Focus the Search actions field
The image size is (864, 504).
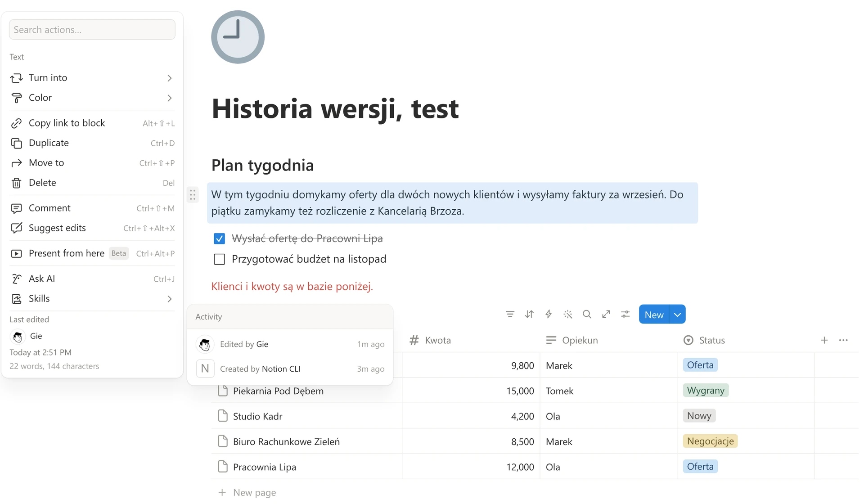(92, 30)
